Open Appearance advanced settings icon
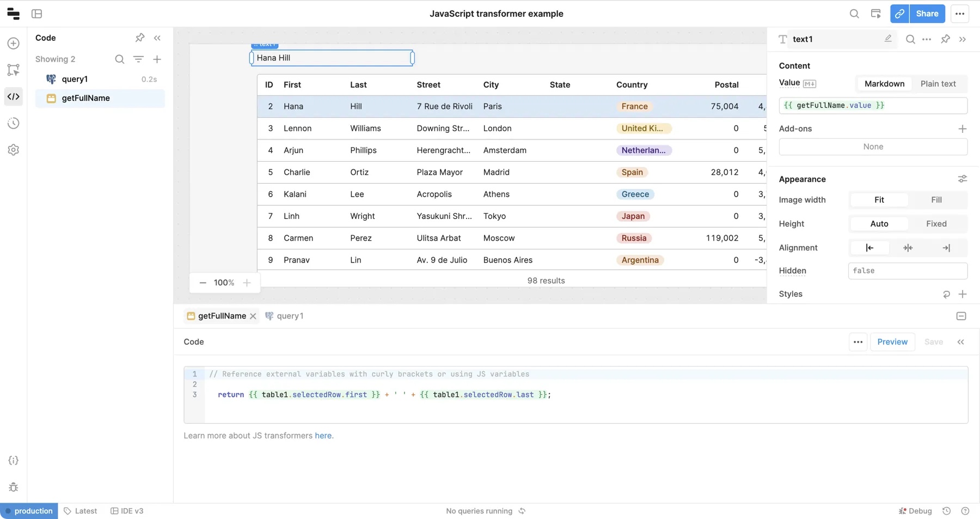The image size is (980, 519). click(x=962, y=179)
